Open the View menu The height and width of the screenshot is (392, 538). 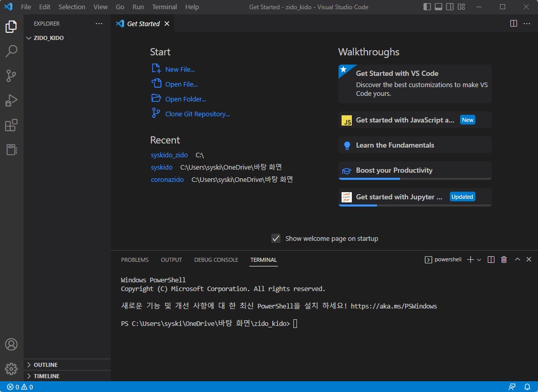click(x=101, y=7)
